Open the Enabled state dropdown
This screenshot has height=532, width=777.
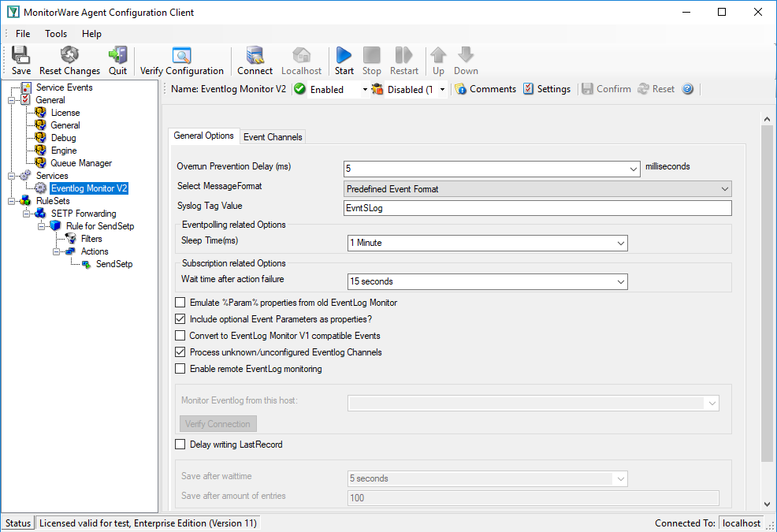click(365, 90)
